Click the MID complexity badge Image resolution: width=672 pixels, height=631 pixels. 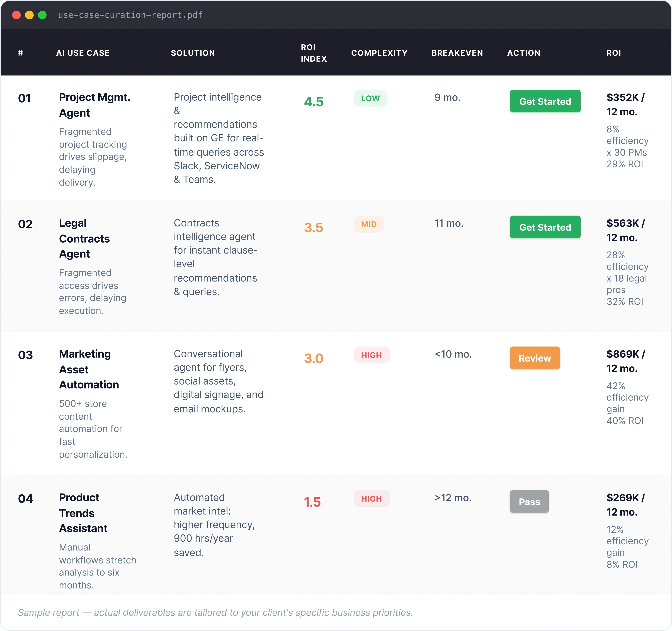point(369,224)
